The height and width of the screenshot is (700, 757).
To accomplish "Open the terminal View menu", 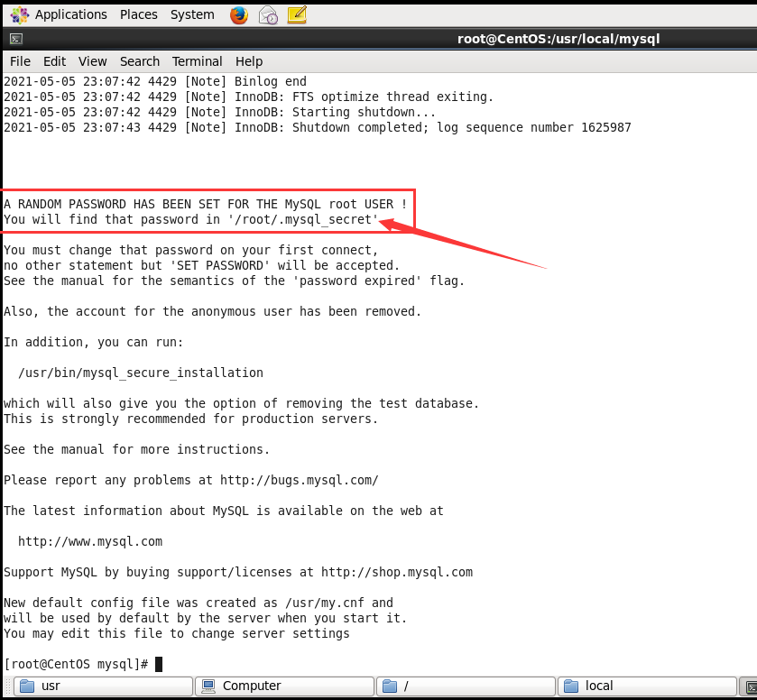I will 93,62.
